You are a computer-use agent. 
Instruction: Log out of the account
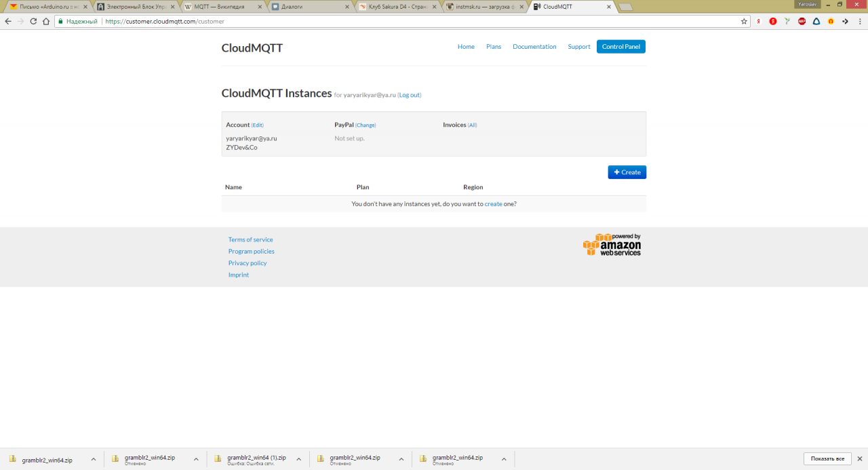tap(410, 95)
